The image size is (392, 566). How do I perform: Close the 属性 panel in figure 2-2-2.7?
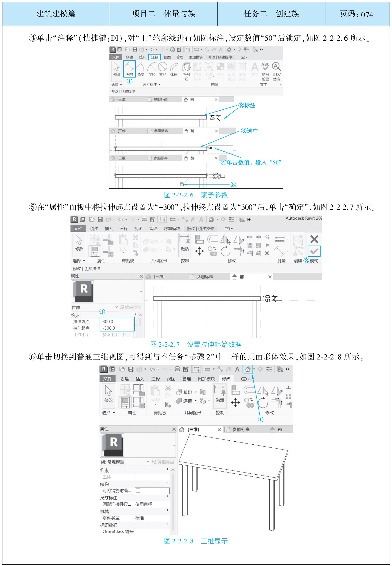click(x=141, y=276)
